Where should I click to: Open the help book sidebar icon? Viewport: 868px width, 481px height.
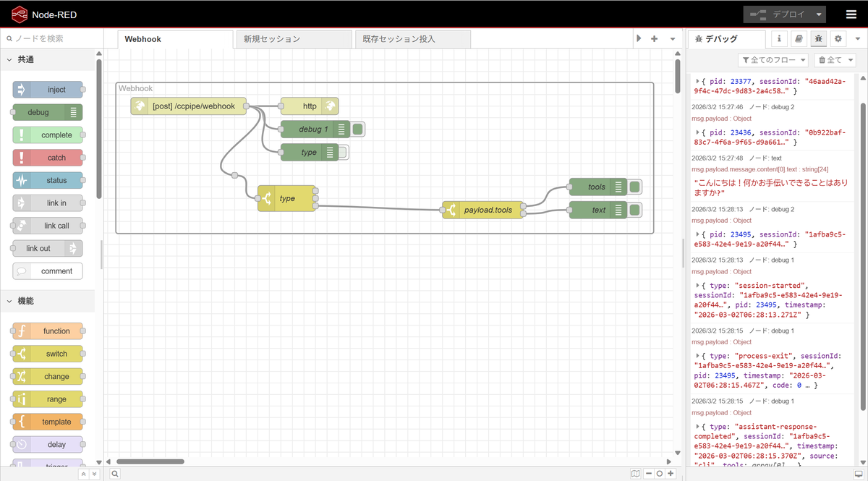(799, 38)
